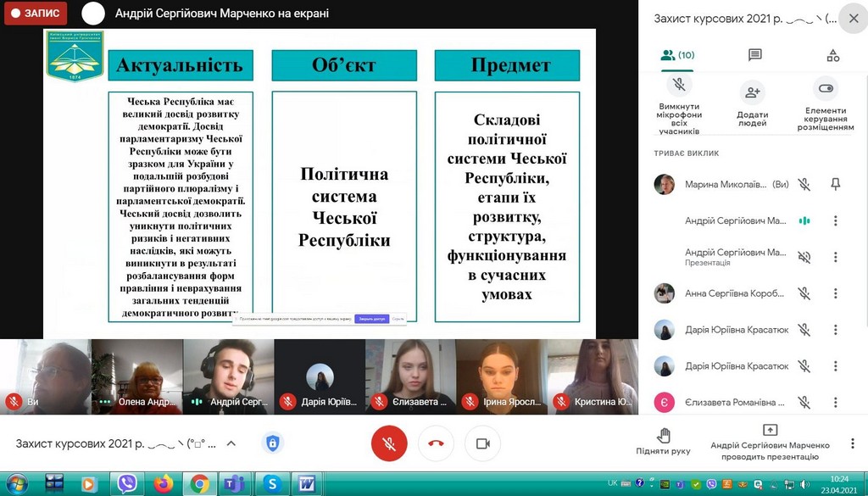The height and width of the screenshot is (496, 868).
Task: Open Viber from the taskbar
Action: [x=127, y=483]
